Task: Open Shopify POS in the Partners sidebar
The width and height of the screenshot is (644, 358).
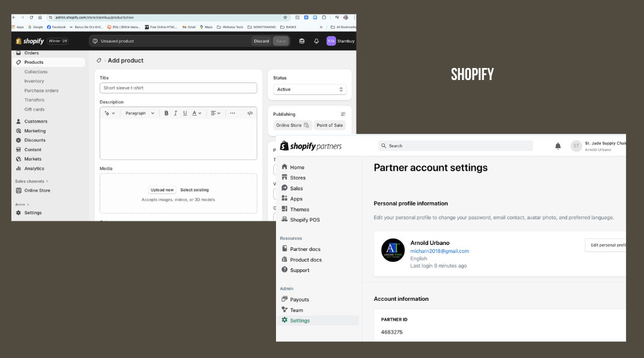Action: pos(301,220)
